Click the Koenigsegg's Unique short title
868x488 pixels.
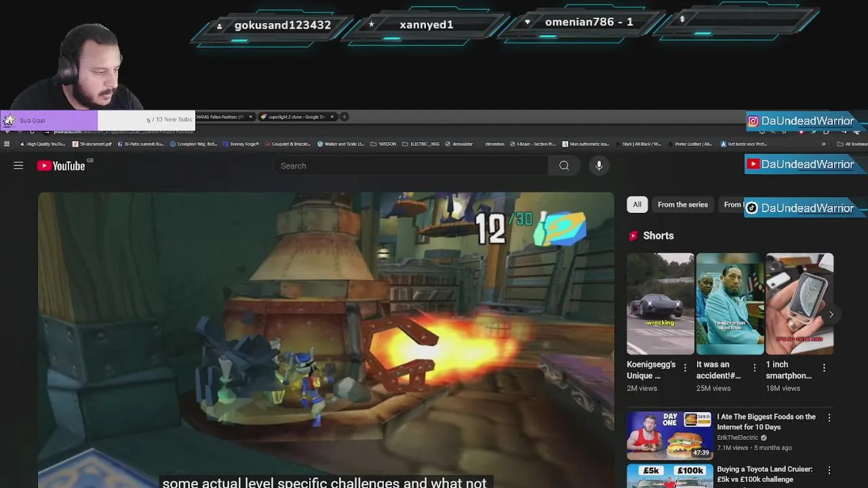tap(651, 370)
